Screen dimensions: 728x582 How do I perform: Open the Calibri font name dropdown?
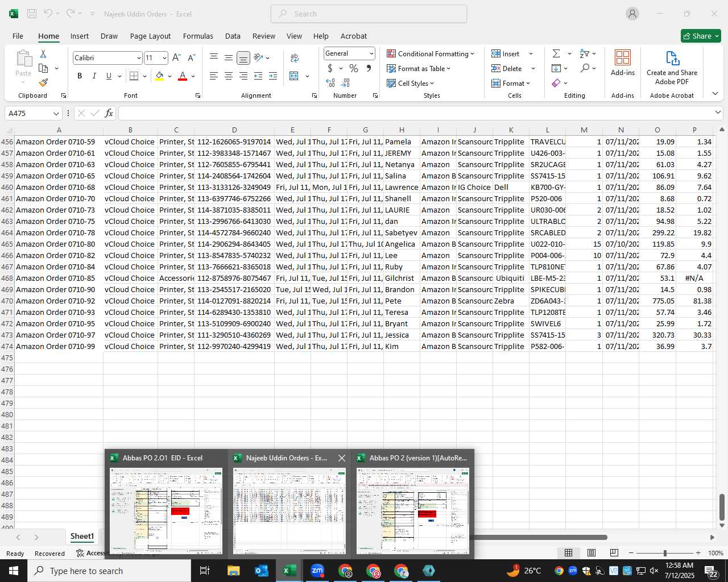point(138,58)
